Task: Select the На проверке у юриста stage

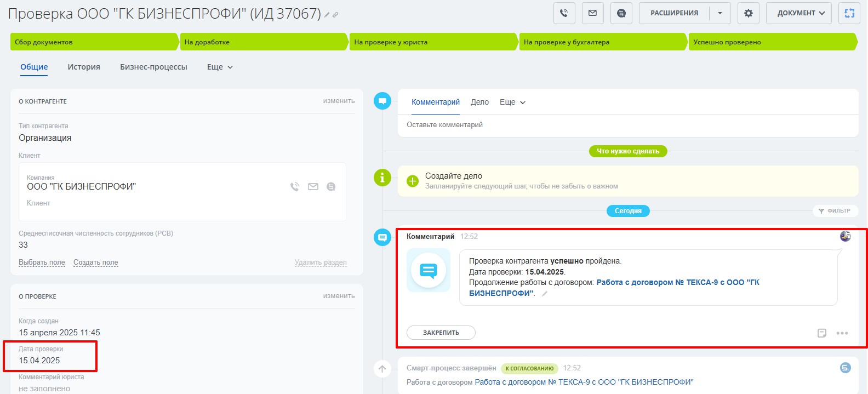Action: point(433,42)
